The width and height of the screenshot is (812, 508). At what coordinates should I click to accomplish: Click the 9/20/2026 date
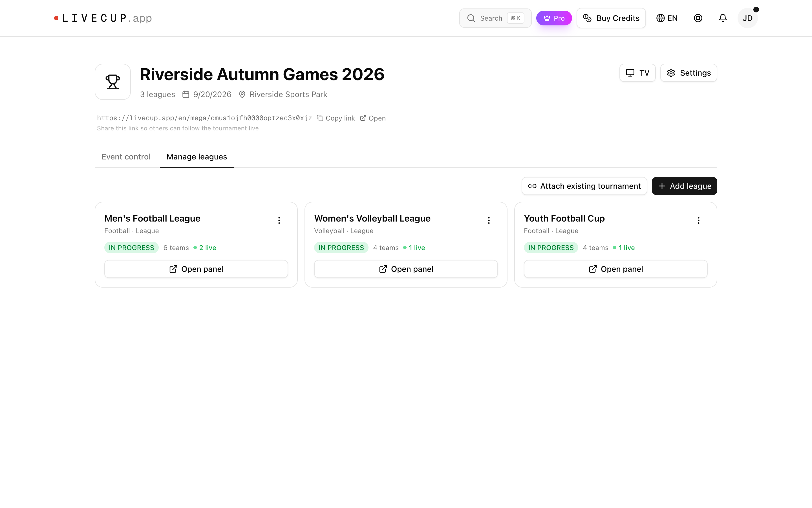(207, 95)
